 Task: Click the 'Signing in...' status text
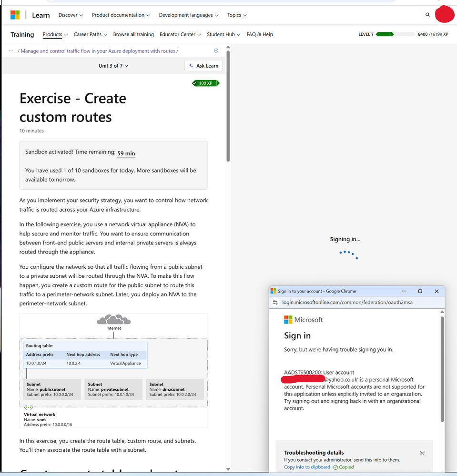[345, 239]
